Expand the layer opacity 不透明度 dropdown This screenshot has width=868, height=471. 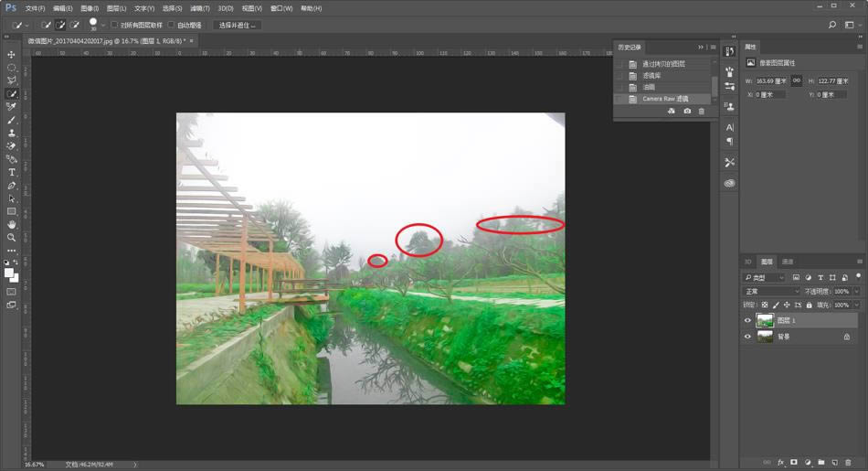(x=856, y=291)
